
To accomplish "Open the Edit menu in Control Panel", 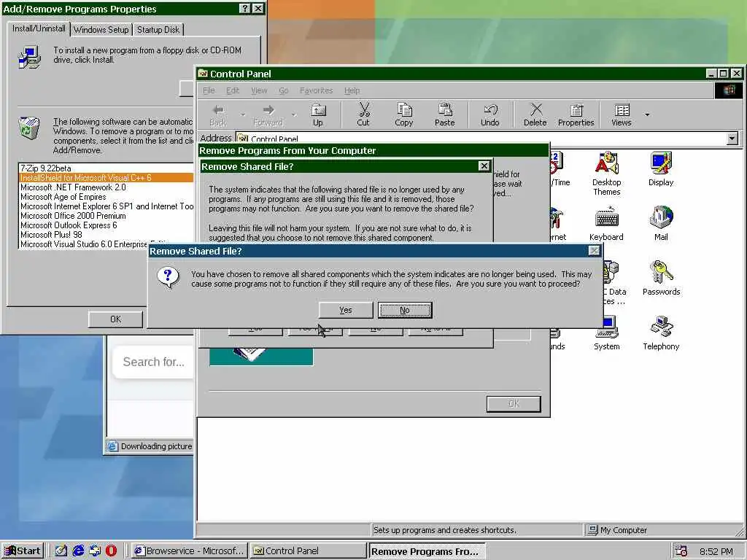I will pyautogui.click(x=233, y=90).
